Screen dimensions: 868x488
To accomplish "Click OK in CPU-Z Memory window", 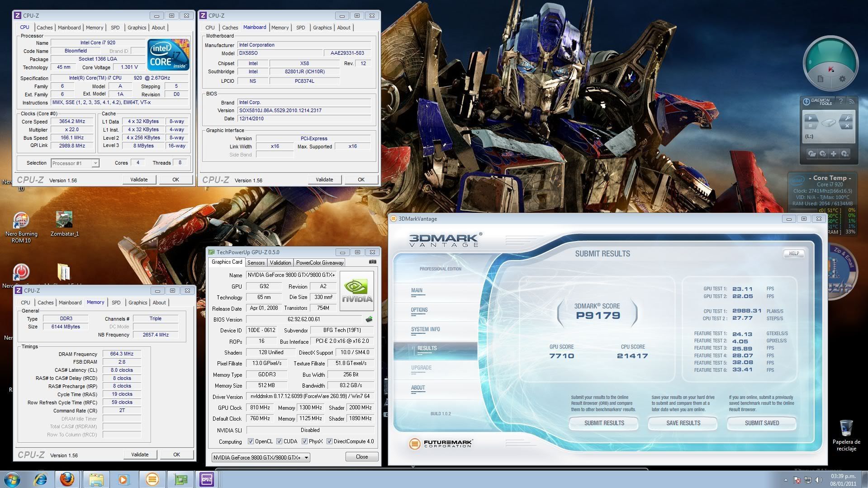I will pyautogui.click(x=176, y=455).
